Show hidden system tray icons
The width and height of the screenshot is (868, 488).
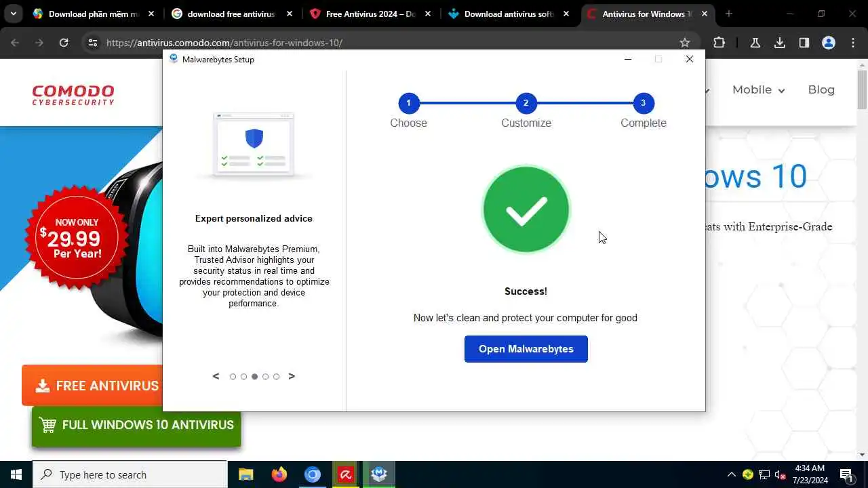click(731, 474)
